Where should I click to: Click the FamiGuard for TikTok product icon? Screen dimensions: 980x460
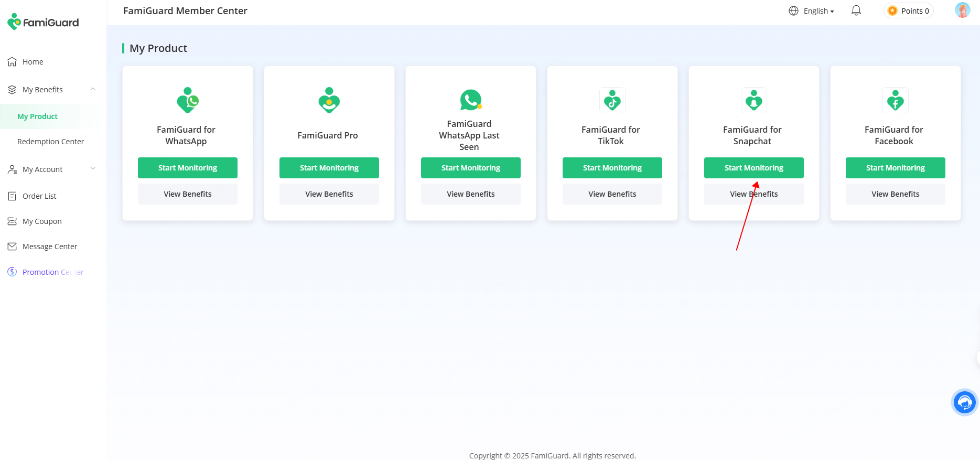pos(612,100)
